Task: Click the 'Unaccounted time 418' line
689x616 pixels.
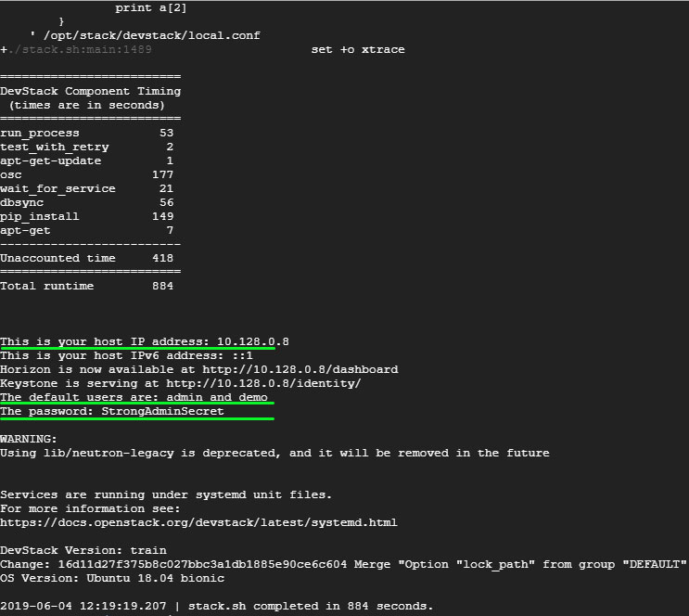Action: tap(87, 258)
